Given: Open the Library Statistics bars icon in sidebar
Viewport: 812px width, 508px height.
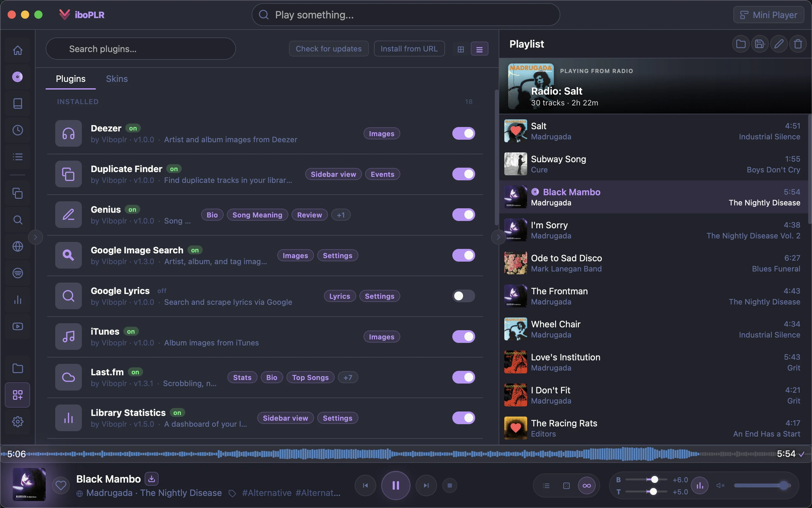Looking at the screenshot, I should [17, 300].
